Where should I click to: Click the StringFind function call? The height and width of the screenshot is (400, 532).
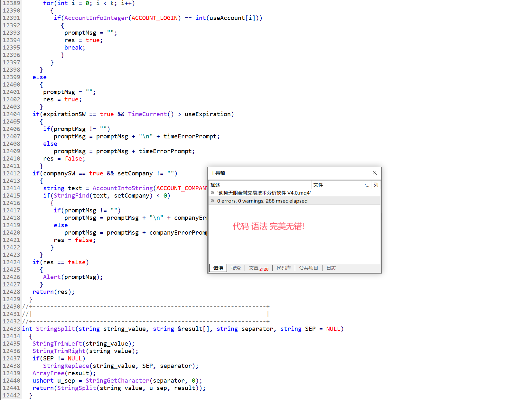tap(71, 196)
